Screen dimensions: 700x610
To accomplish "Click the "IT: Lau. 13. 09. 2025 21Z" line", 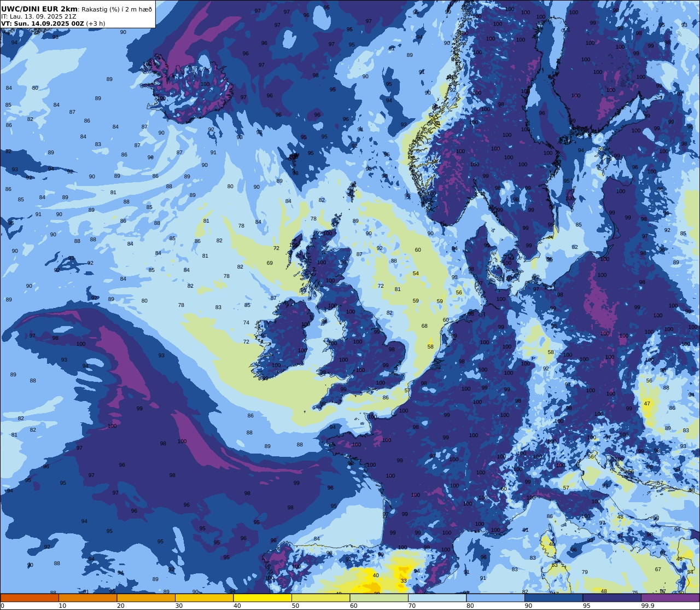I will tap(38, 16).
